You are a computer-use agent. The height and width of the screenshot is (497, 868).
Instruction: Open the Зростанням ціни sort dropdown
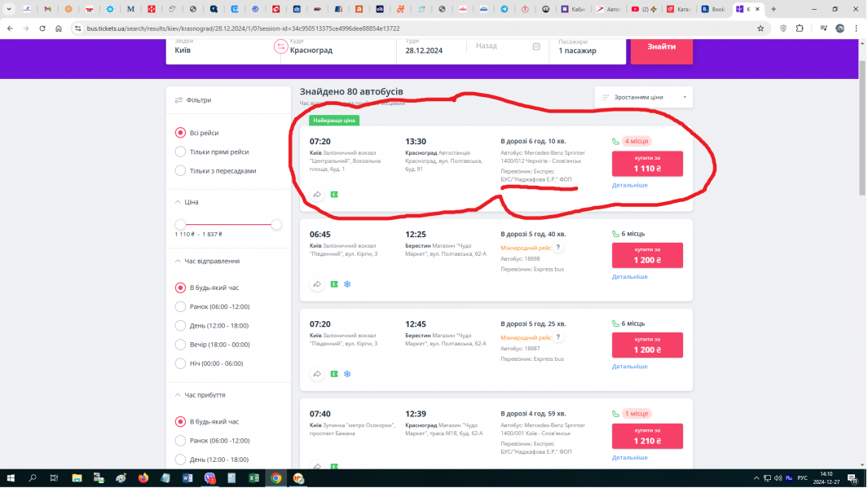[643, 97]
